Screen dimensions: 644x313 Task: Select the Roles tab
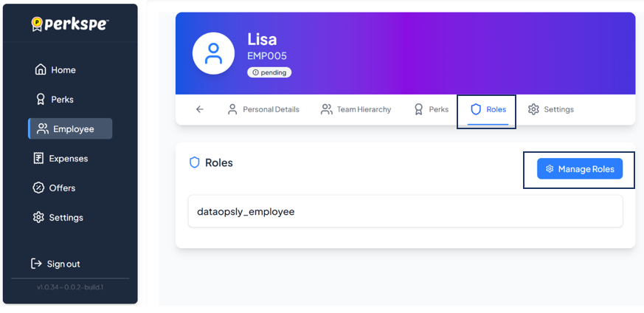coord(488,109)
